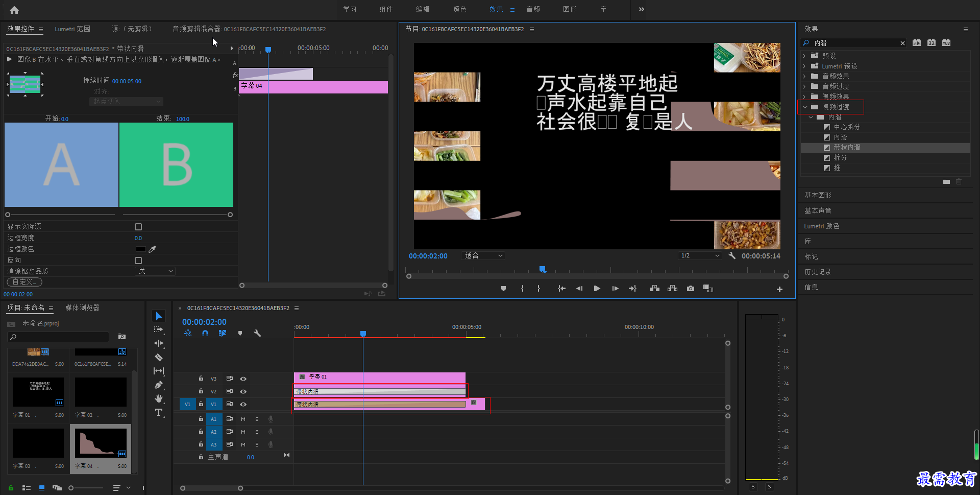Open the Lumetri 范围 tab
The image size is (980, 495).
[x=72, y=29]
